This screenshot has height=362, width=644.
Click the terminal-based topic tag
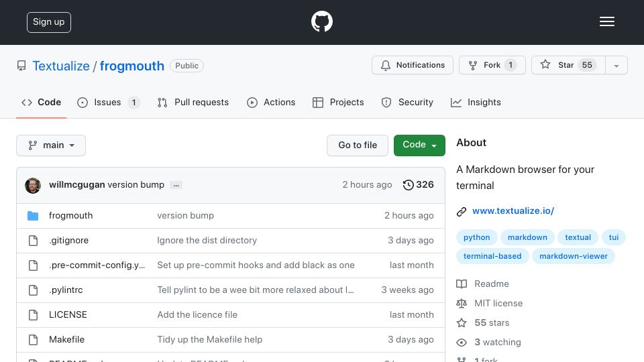click(x=492, y=256)
